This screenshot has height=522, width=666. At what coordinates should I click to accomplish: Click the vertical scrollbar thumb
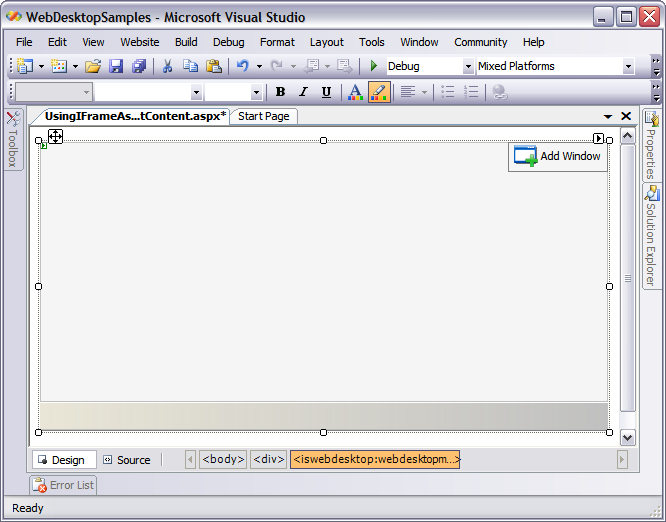(x=628, y=278)
